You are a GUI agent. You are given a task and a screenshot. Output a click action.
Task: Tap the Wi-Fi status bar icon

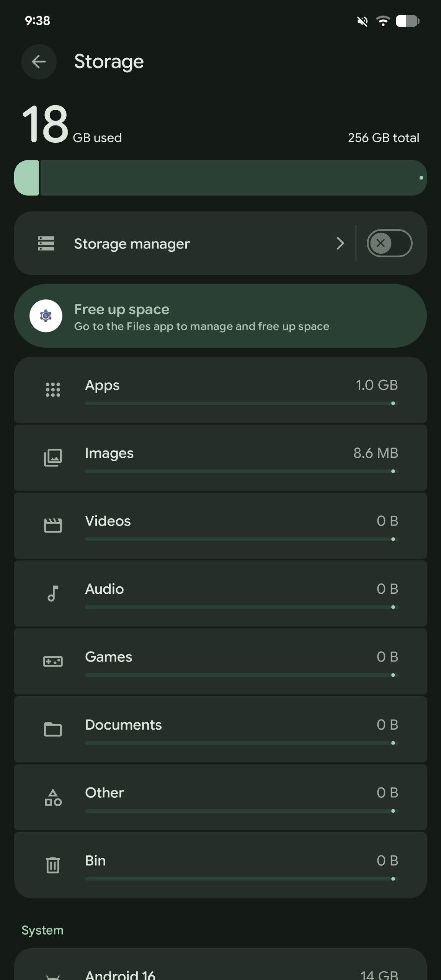(382, 21)
